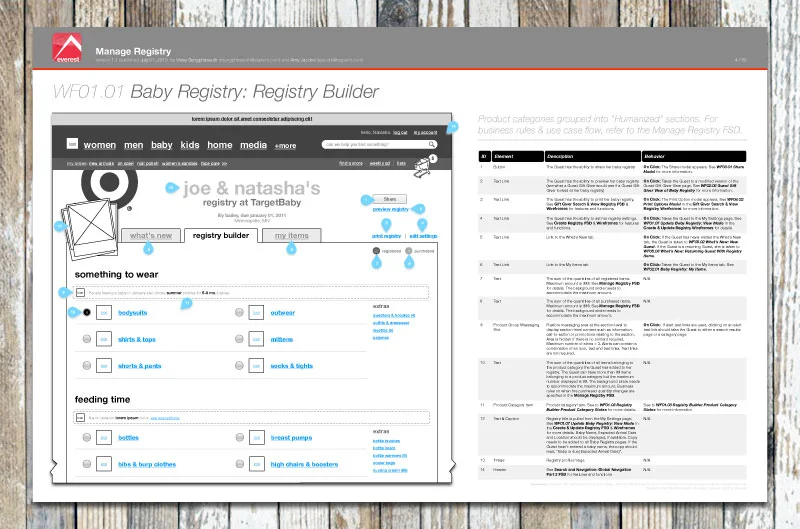This screenshot has height=529, width=800.
Task: Open the bodysuits category link
Action: 133,313
